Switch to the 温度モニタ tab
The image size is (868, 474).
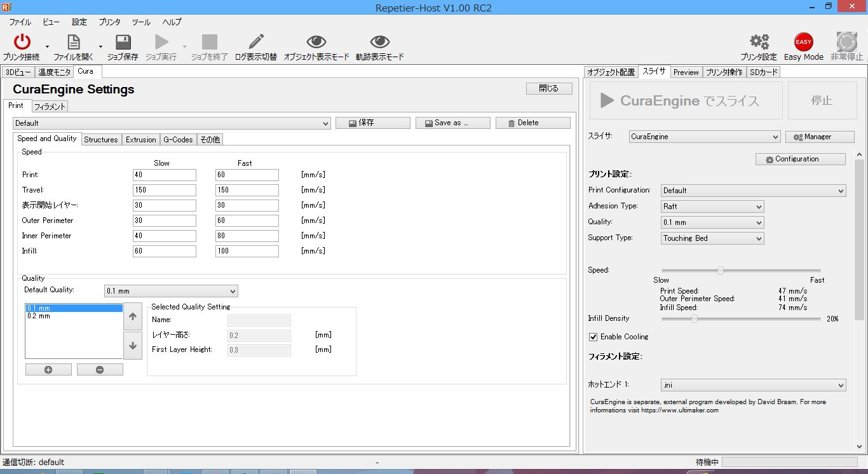(55, 72)
